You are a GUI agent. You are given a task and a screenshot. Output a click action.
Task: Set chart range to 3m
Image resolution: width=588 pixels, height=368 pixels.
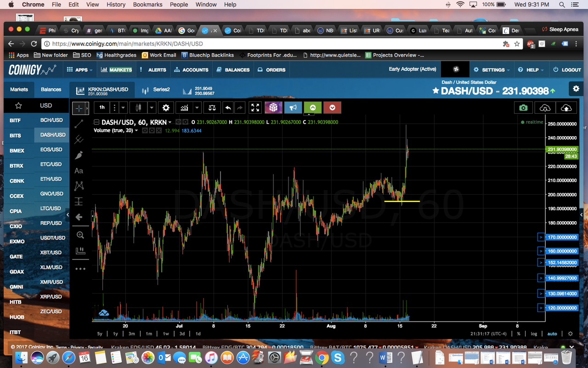[x=131, y=333]
